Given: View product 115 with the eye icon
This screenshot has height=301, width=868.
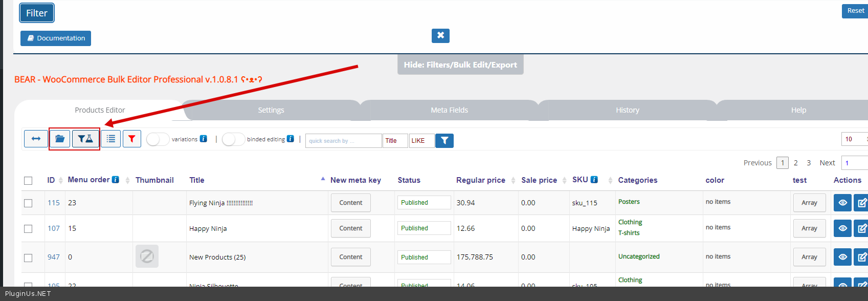Looking at the screenshot, I should pyautogui.click(x=842, y=203).
